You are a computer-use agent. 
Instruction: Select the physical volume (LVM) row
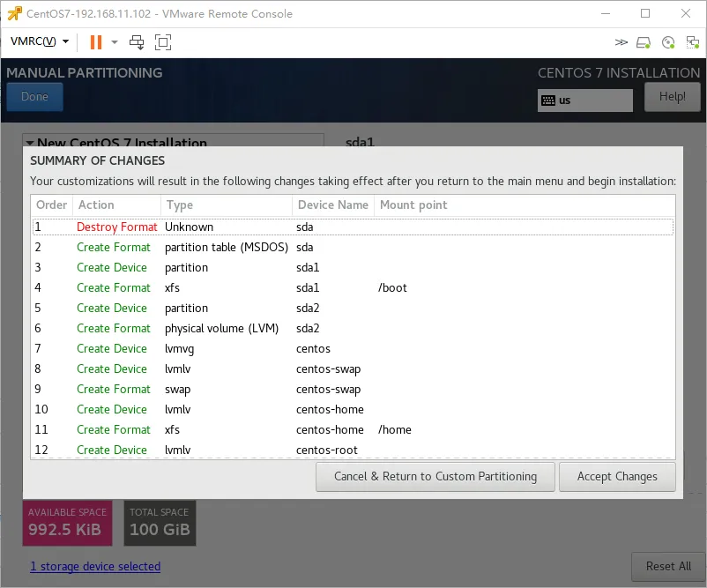click(x=353, y=328)
